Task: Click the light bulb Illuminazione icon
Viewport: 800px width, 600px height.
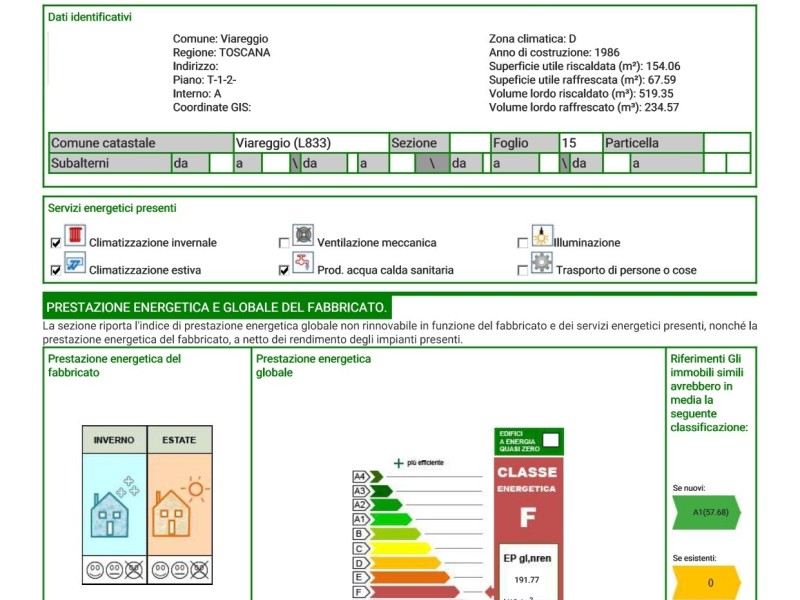Action: coord(541,237)
